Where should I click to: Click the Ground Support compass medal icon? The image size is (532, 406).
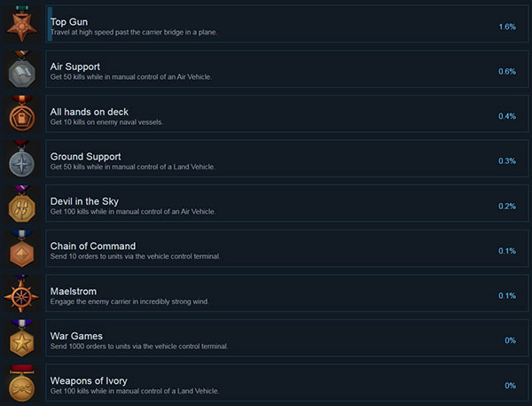(21, 159)
